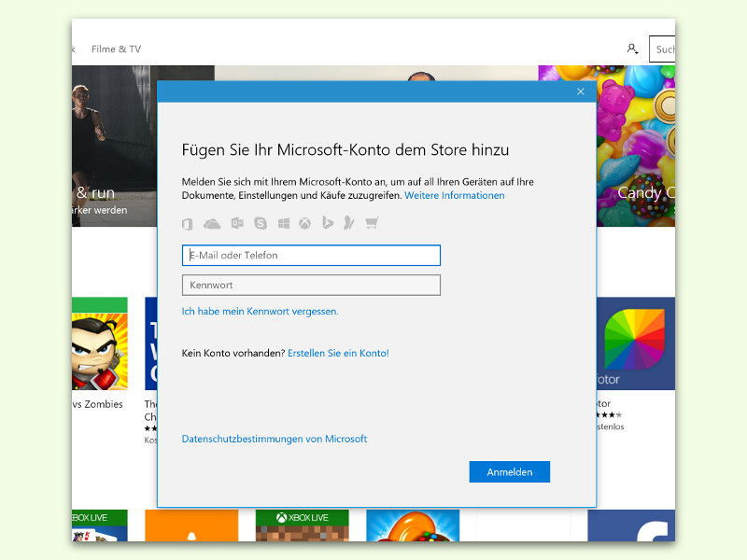
Task: Click the Xbox icon in the dialog
Action: [305, 223]
